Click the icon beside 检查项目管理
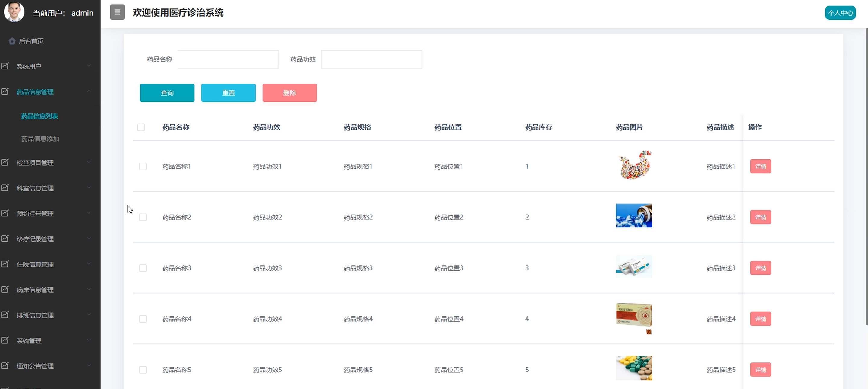 (5, 162)
